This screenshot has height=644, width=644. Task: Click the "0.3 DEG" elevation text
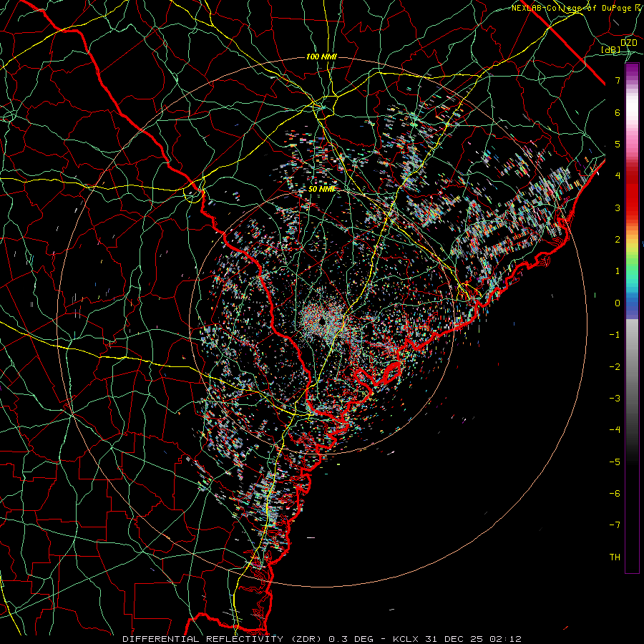pos(351,639)
